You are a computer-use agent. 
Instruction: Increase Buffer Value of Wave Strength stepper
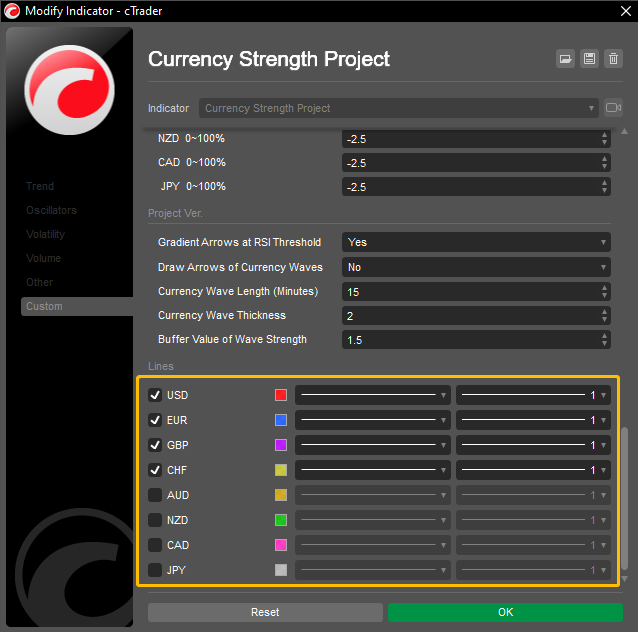coord(604,336)
